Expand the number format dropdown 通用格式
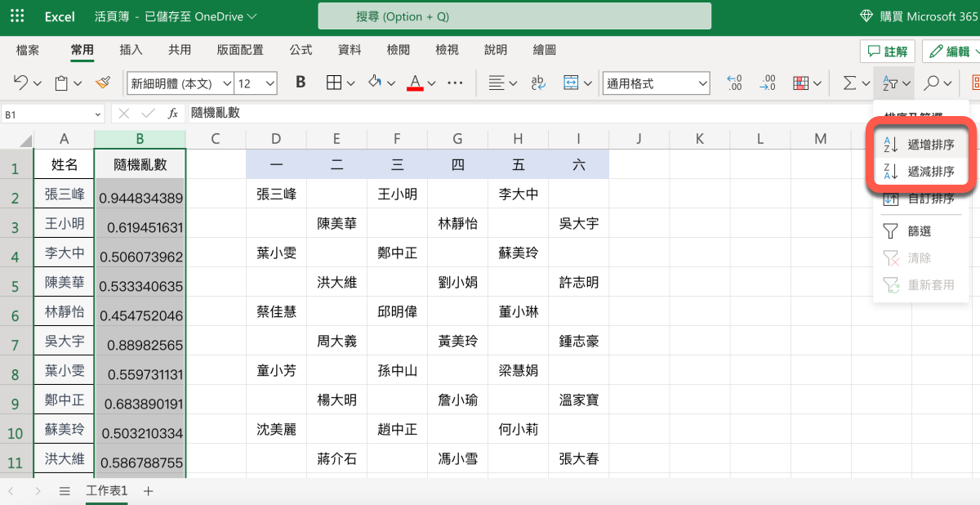This screenshot has height=505, width=980. (x=657, y=83)
